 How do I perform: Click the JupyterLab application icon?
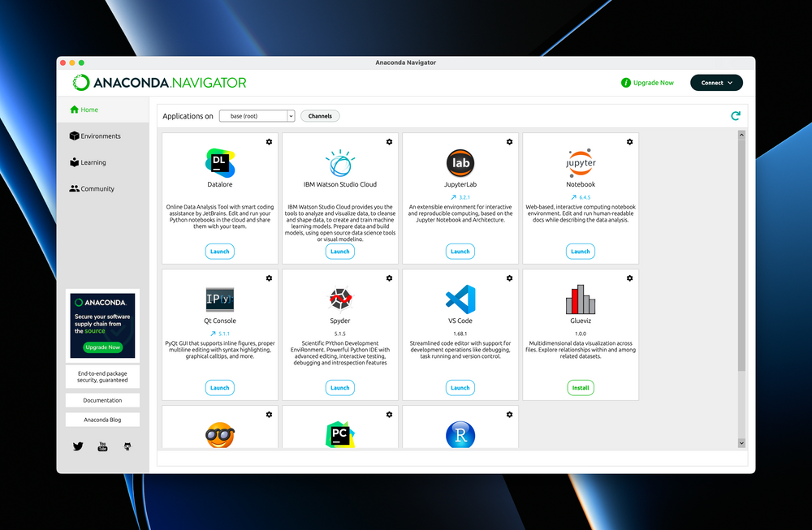[x=460, y=163]
